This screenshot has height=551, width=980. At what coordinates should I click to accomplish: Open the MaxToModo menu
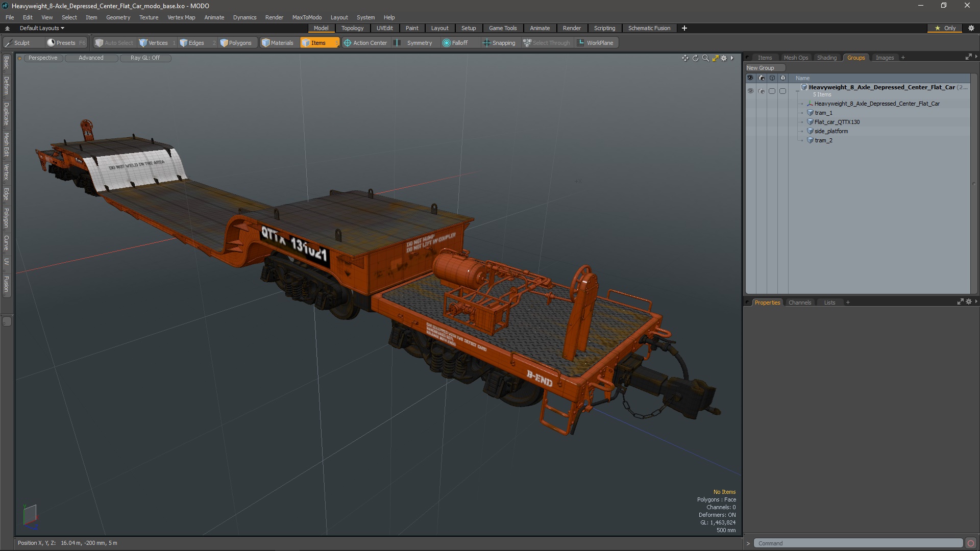coord(307,17)
